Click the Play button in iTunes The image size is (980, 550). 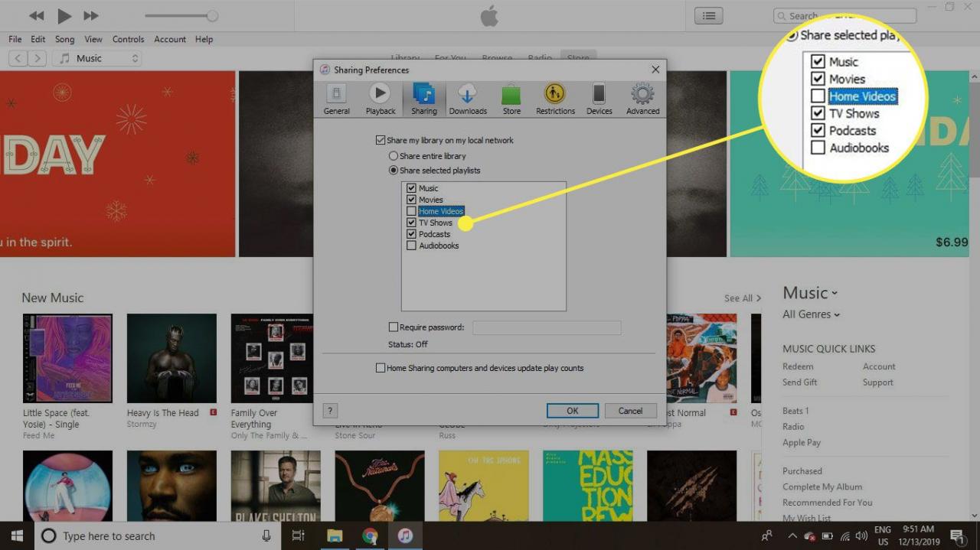(x=64, y=15)
